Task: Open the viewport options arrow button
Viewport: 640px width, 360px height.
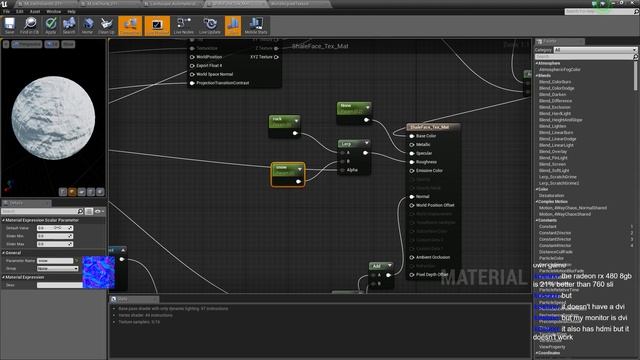Action: (6, 44)
